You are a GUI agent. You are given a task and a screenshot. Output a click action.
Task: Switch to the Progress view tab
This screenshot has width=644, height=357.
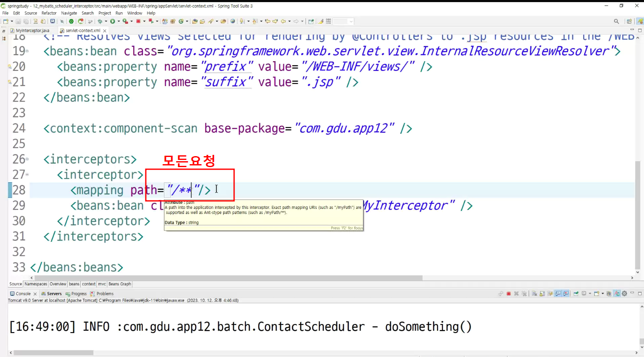[x=76, y=294]
